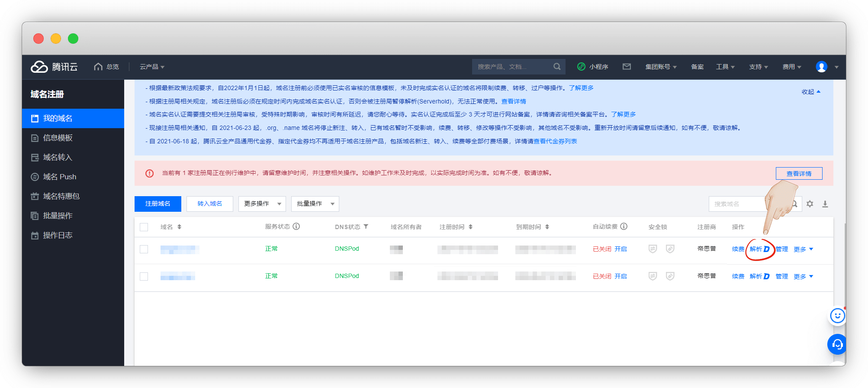
Task: Open the 云产品 dropdown menu
Action: [152, 67]
